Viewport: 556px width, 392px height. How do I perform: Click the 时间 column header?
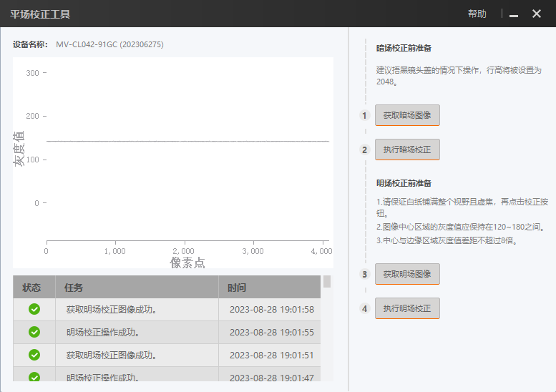237,288
